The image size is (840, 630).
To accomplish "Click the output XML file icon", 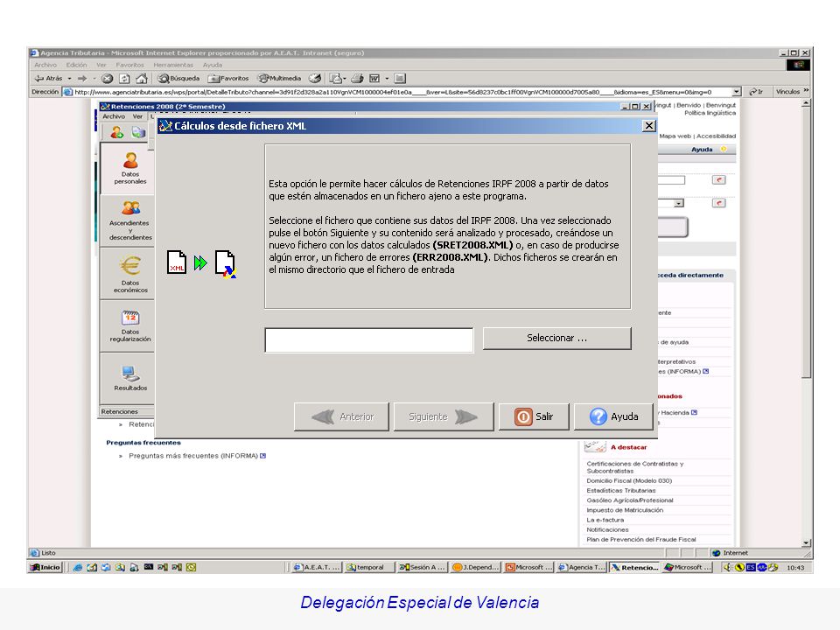I will 226,263.
